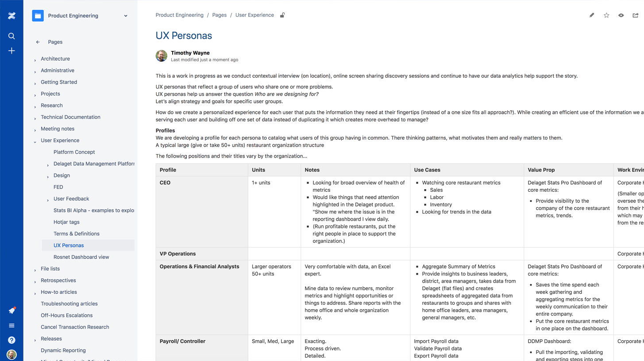This screenshot has height=361, width=644.
Task: Click the page restrictions unlock icon
Action: [282, 15]
